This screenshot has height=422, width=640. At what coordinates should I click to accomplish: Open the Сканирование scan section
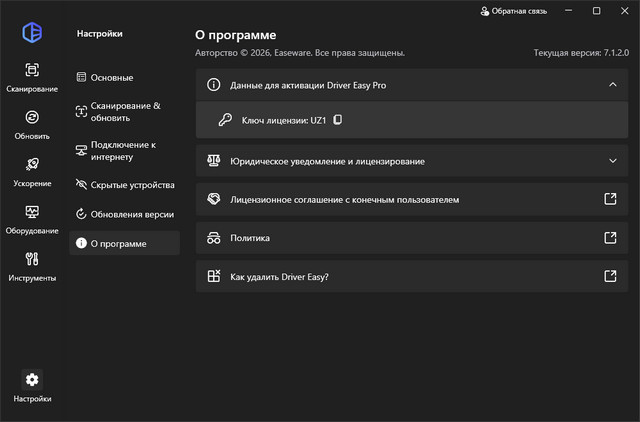point(32,77)
